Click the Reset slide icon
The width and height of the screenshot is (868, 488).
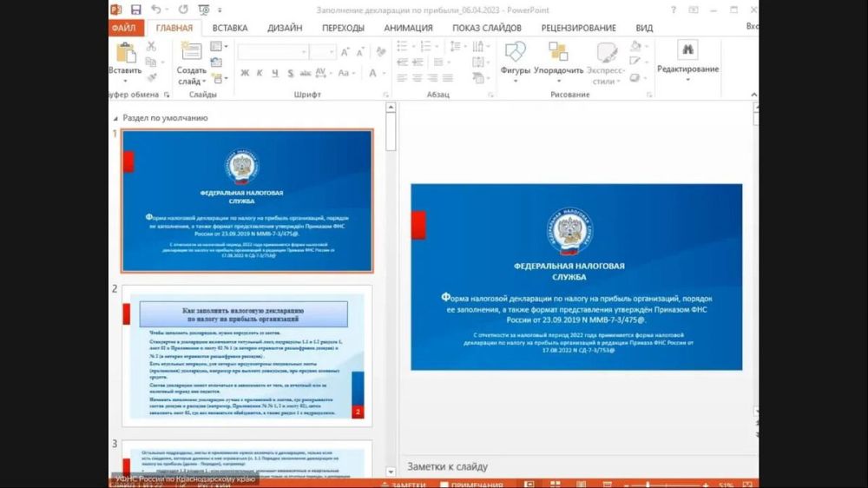coord(216,62)
